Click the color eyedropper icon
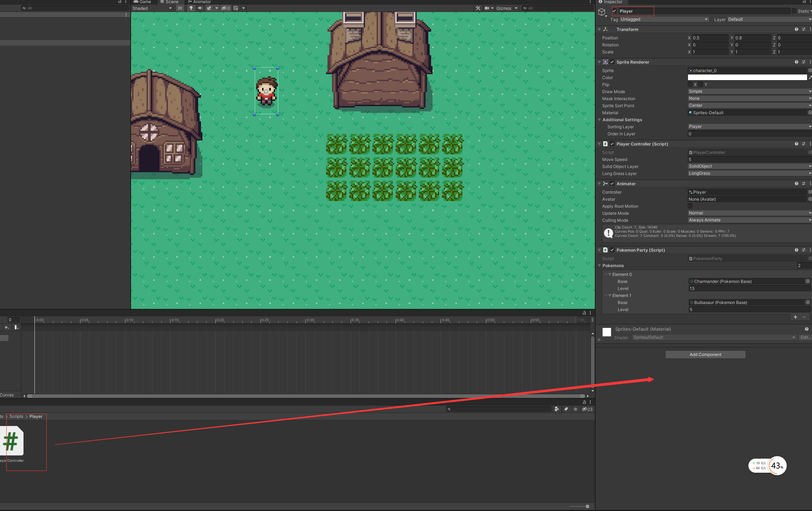 (810, 77)
